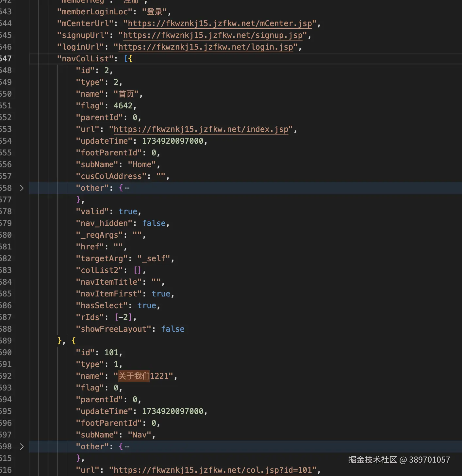
Task: Click the "false" value of nav_hidden
Action: coord(154,223)
